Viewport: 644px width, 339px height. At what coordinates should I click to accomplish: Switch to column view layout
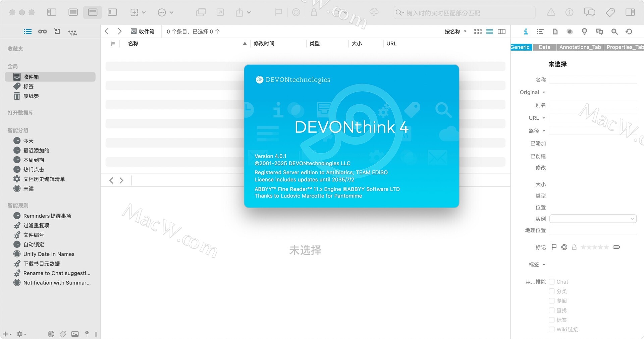(501, 32)
